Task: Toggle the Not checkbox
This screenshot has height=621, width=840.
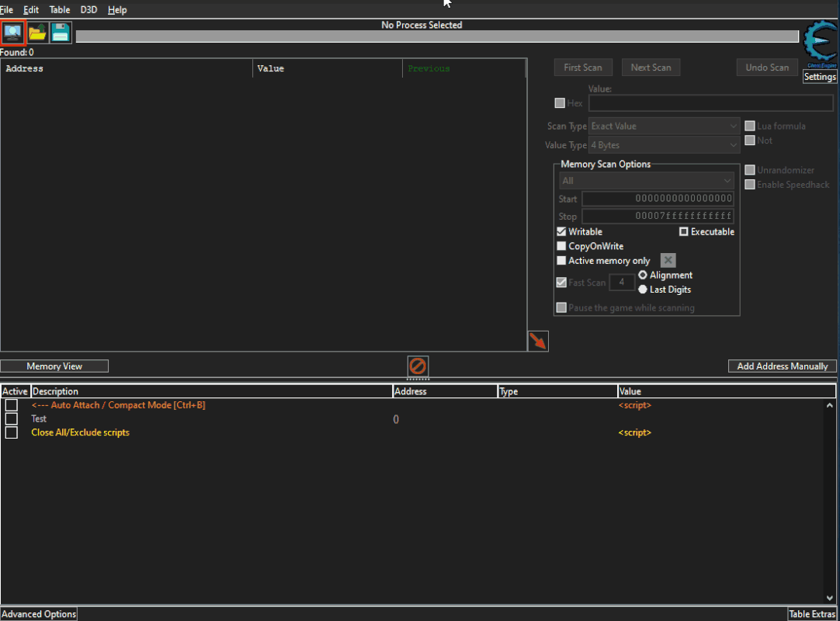Action: [x=750, y=141]
